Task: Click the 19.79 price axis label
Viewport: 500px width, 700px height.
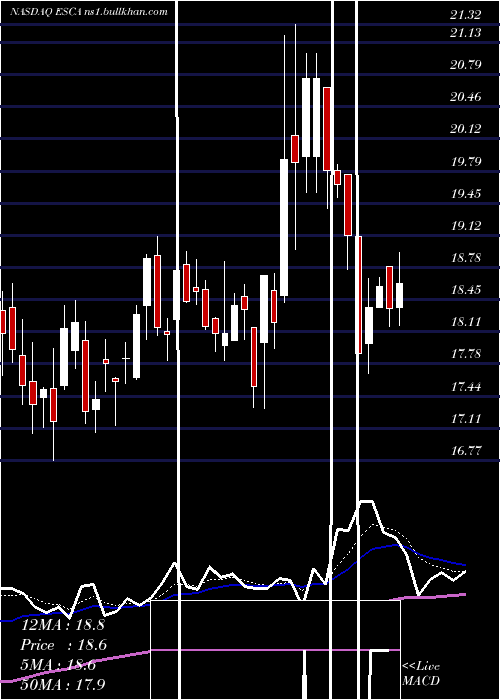Action: coord(466,162)
